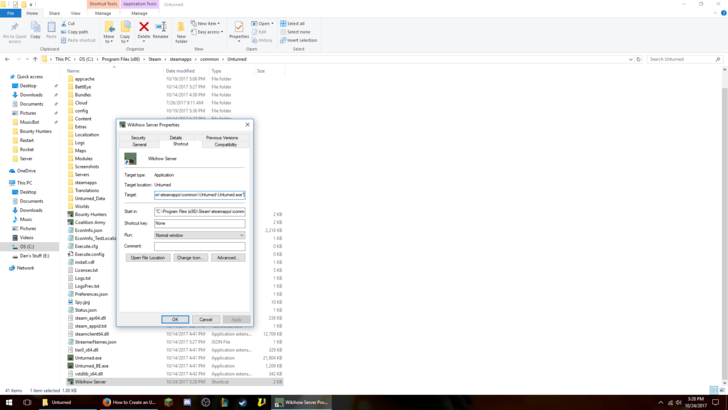This screenshot has width=728, height=410.
Task: Click Paste shortcut in the ribbon
Action: tap(78, 40)
